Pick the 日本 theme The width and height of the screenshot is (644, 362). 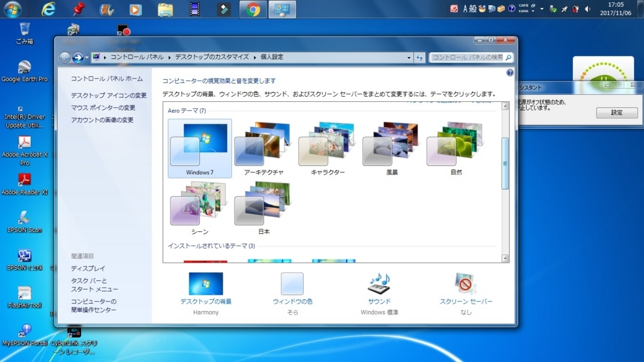coord(264,208)
